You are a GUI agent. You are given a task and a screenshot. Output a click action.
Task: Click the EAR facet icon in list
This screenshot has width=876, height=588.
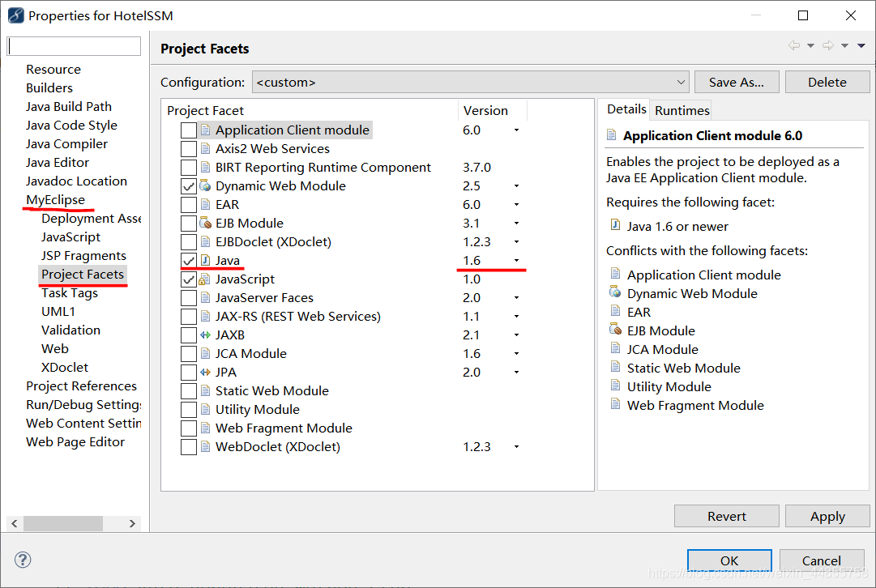click(206, 204)
